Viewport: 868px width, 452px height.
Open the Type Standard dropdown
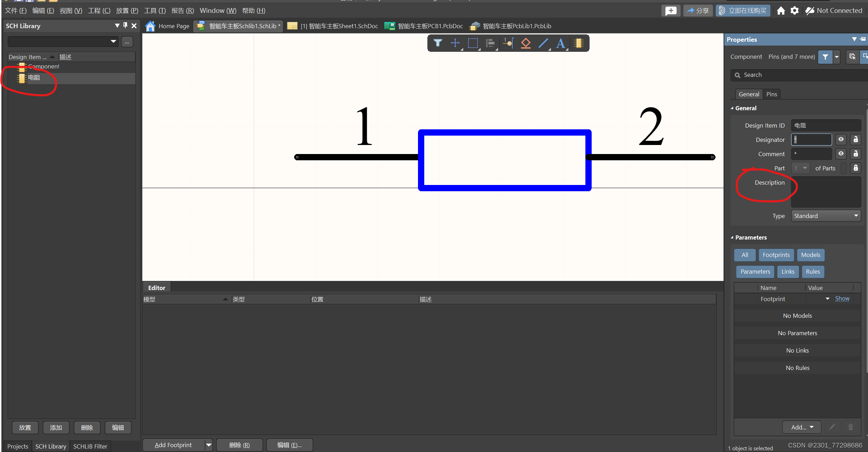826,216
